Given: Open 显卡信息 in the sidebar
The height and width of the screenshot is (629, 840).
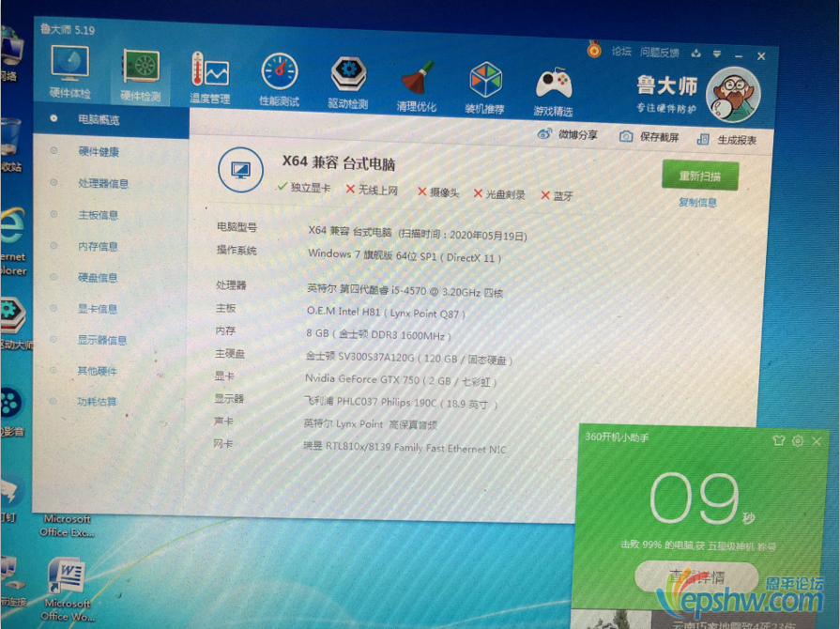Looking at the screenshot, I should 98,309.
